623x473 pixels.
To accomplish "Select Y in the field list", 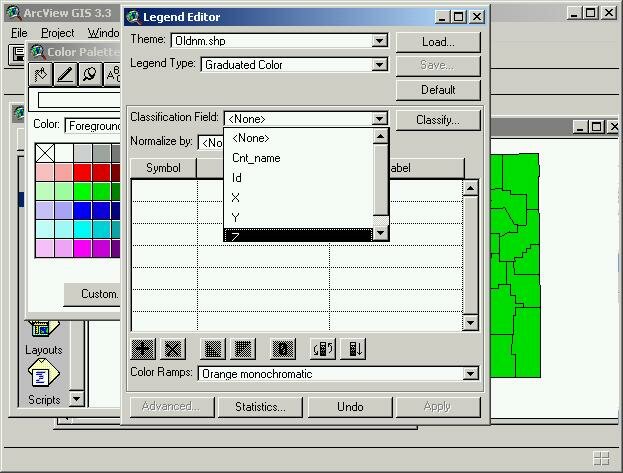I will click(299, 217).
